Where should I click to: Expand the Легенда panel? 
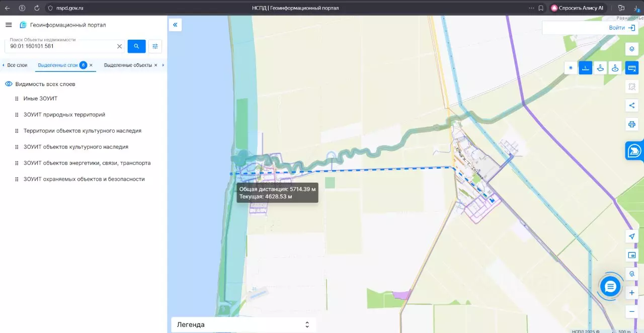click(x=244, y=324)
